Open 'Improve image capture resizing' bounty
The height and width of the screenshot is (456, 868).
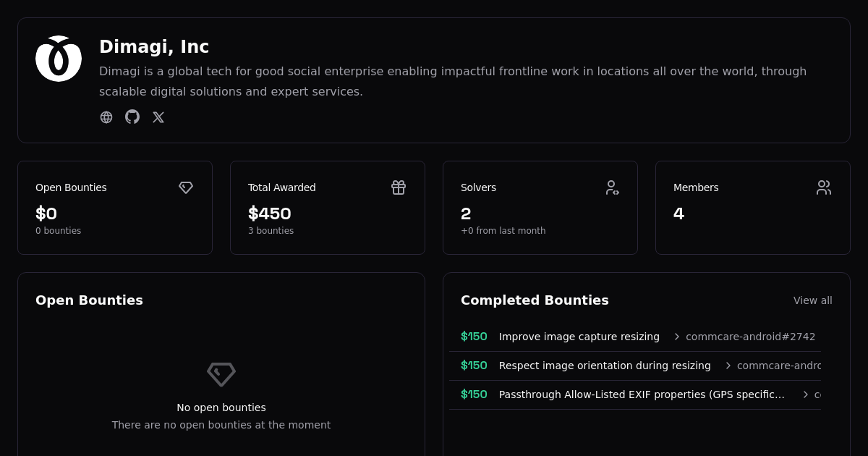click(x=579, y=337)
